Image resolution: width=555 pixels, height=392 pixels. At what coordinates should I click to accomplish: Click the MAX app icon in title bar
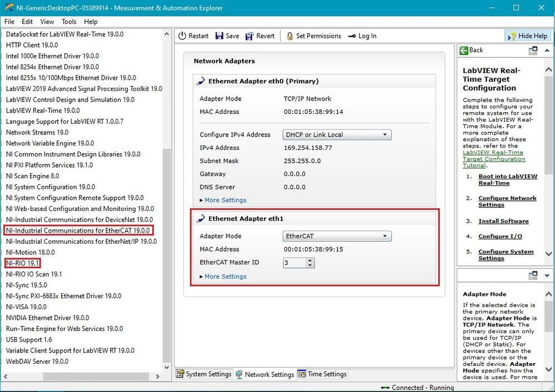(9, 7)
